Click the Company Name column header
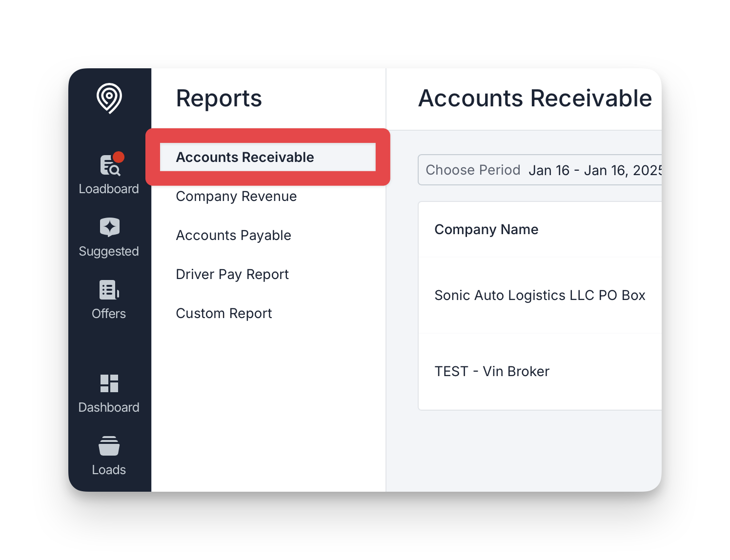The image size is (730, 560). (486, 229)
